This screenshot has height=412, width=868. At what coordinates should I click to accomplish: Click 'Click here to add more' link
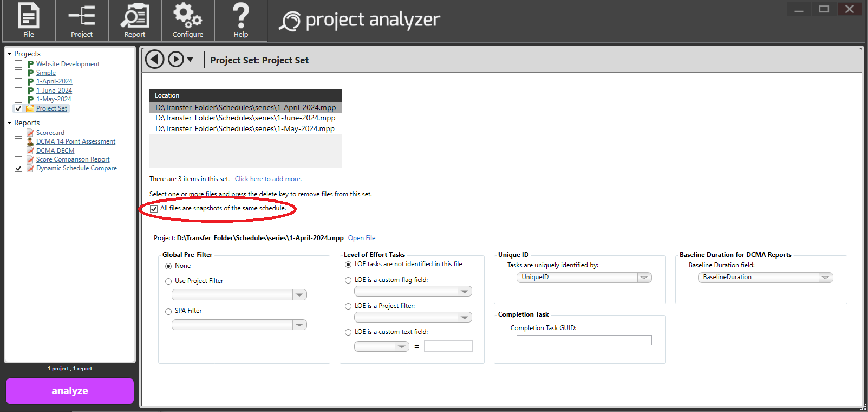tap(268, 179)
